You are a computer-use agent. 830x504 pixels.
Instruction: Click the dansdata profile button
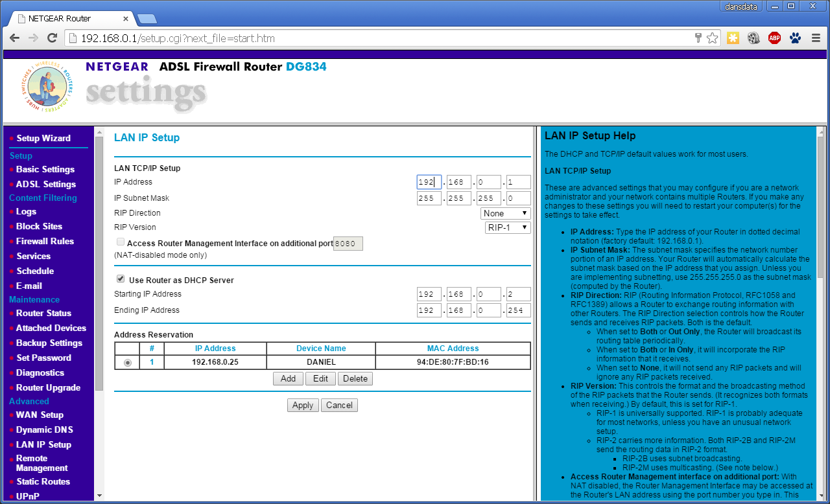(740, 6)
